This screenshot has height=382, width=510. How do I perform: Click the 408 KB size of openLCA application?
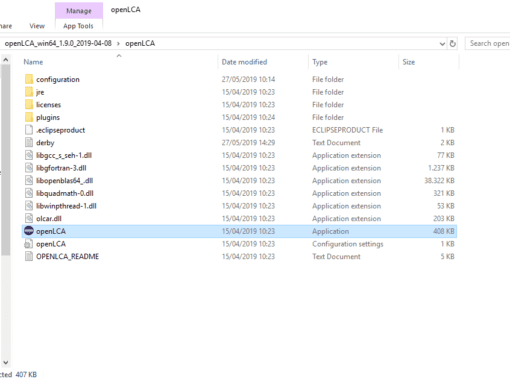coord(444,231)
